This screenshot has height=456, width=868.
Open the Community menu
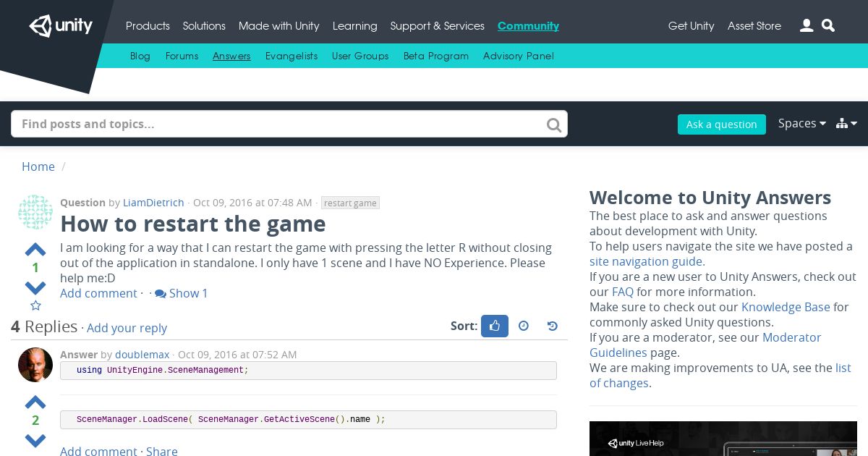528,26
